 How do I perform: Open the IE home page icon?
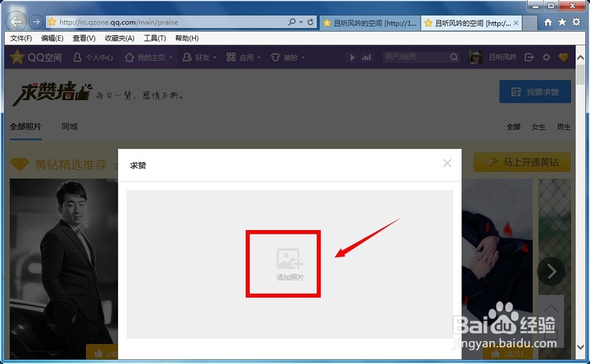coord(548,22)
